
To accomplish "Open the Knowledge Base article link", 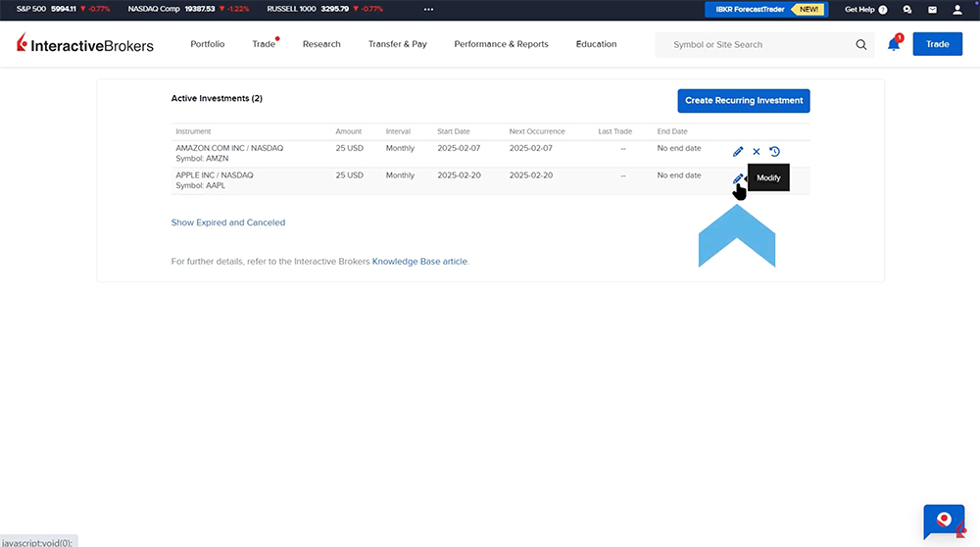I will (x=419, y=262).
